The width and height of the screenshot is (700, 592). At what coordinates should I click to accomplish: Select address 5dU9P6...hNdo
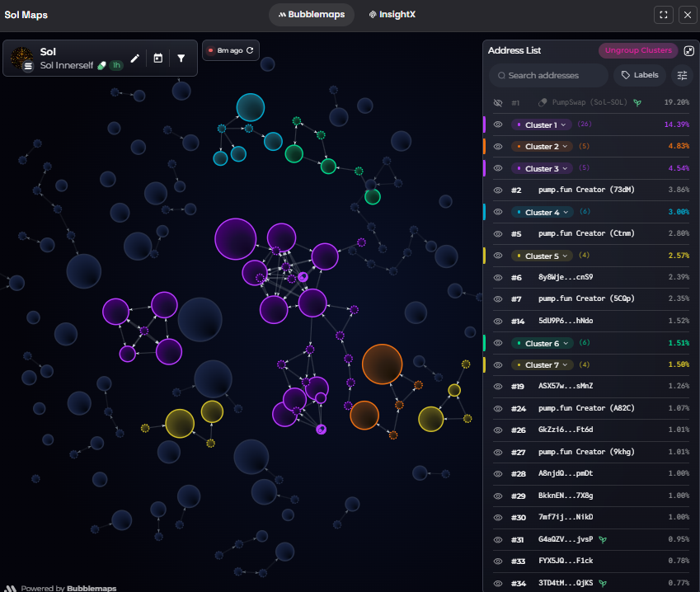[x=566, y=321]
